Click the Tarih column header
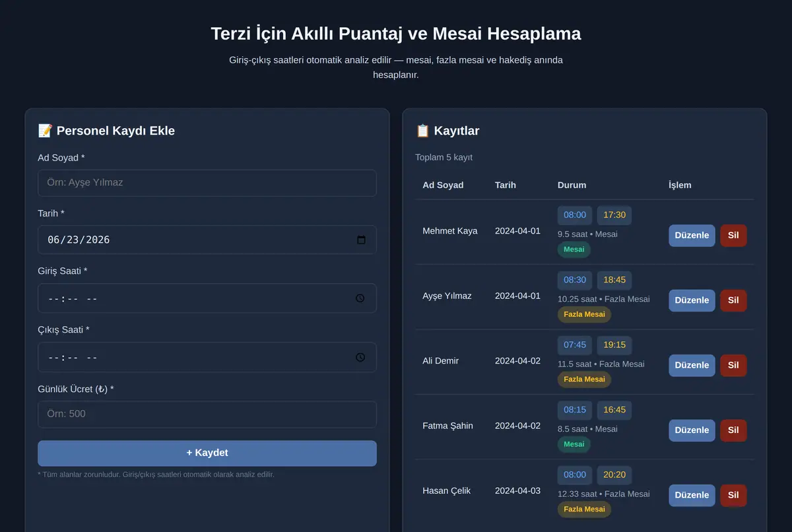Image resolution: width=792 pixels, height=532 pixels. coord(506,185)
